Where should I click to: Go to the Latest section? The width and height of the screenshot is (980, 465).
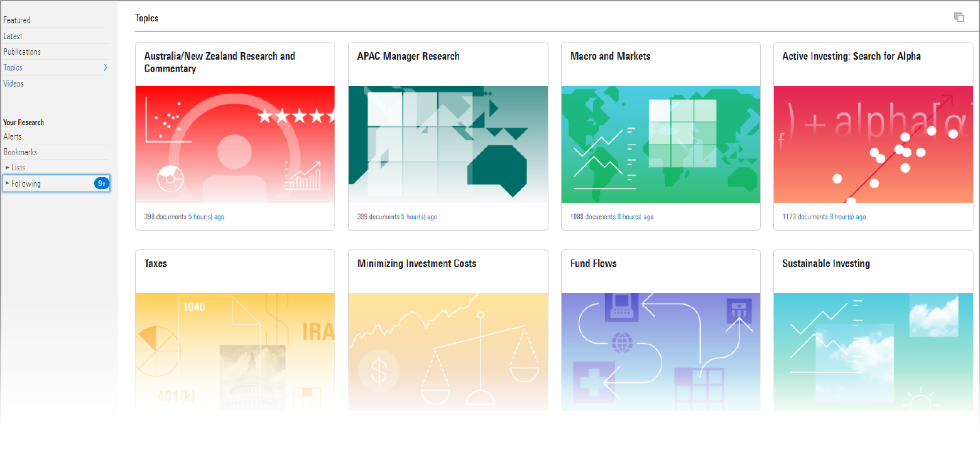coord(13,36)
